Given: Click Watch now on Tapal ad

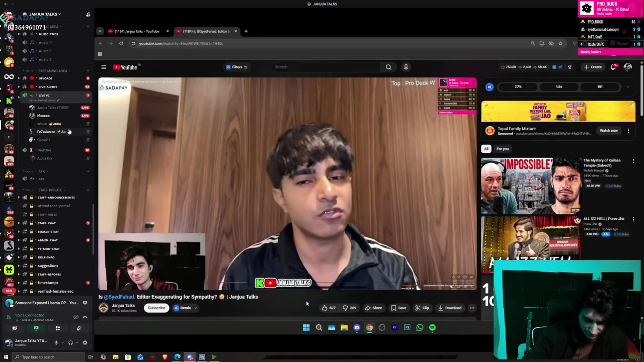Looking at the screenshot, I should (608, 131).
